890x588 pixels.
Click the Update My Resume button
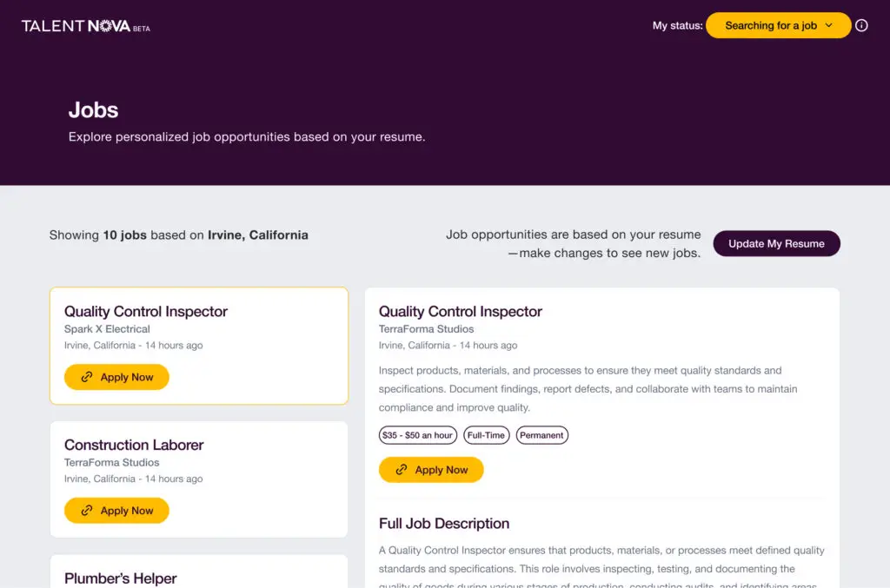click(x=776, y=243)
